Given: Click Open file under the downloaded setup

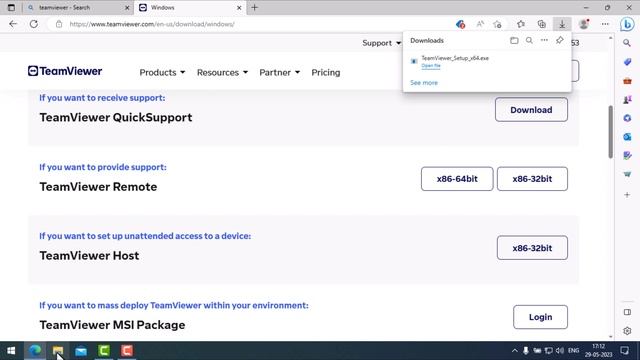Looking at the screenshot, I should pyautogui.click(x=431, y=66).
